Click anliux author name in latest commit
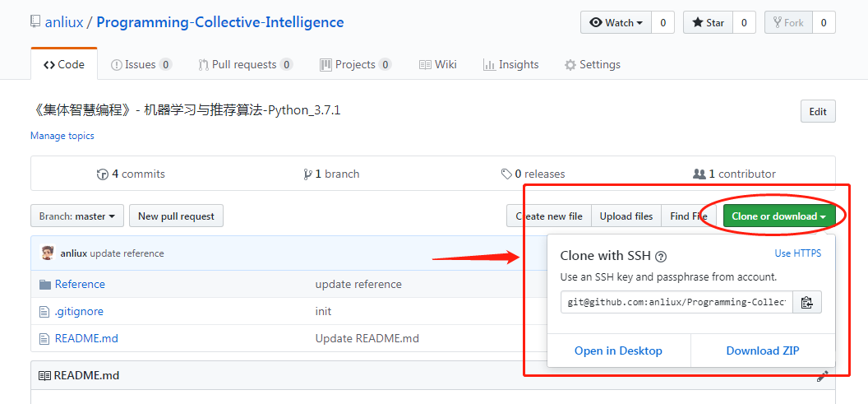This screenshot has width=868, height=404. [x=74, y=253]
